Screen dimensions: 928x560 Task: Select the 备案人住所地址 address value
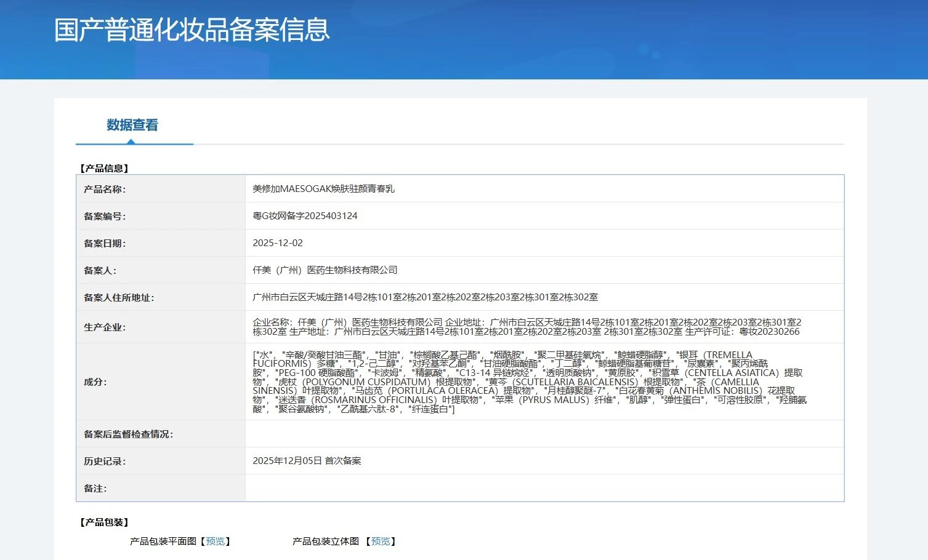pos(425,297)
